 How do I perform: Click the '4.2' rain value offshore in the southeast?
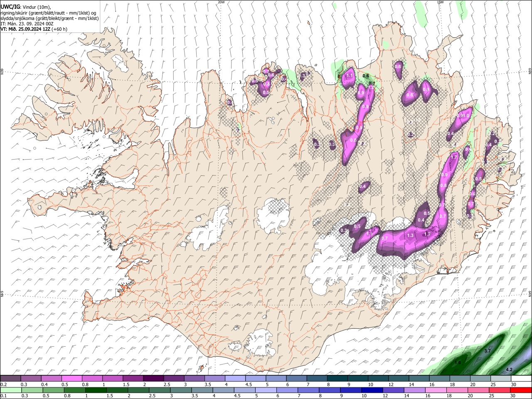tap(509, 369)
